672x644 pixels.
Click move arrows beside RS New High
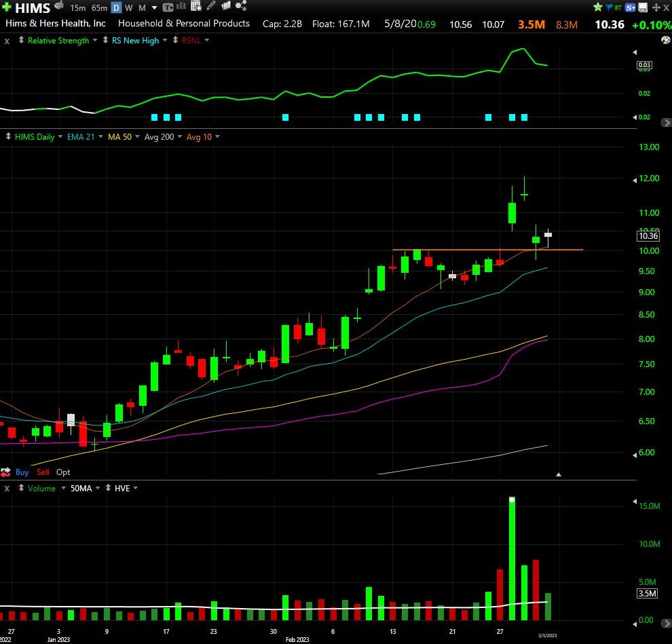pyautogui.click(x=105, y=40)
